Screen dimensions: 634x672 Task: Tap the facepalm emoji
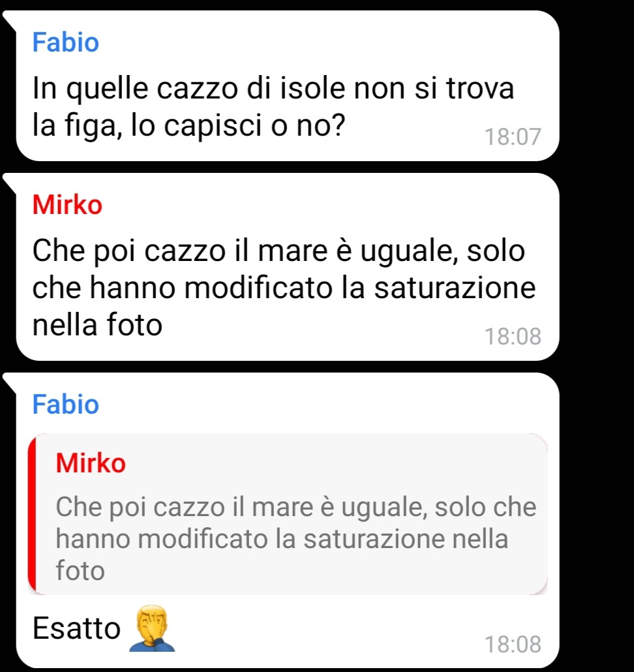[x=153, y=628]
